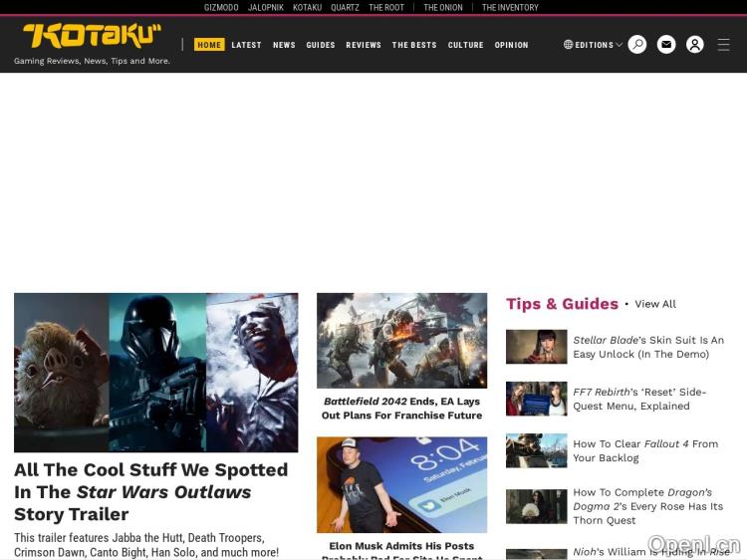Viewport: 747px width, 560px height.
Task: Open the search magnifier icon
Action: [637, 45]
